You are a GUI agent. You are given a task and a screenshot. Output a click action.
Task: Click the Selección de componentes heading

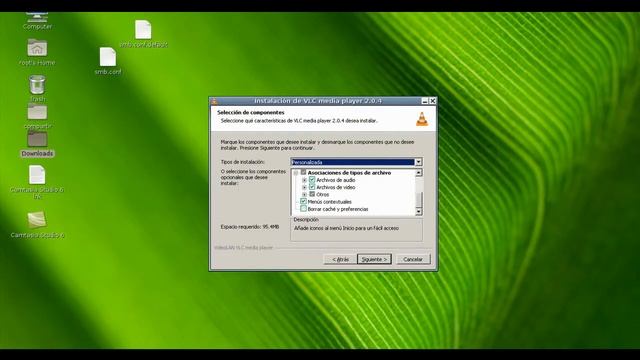251,112
